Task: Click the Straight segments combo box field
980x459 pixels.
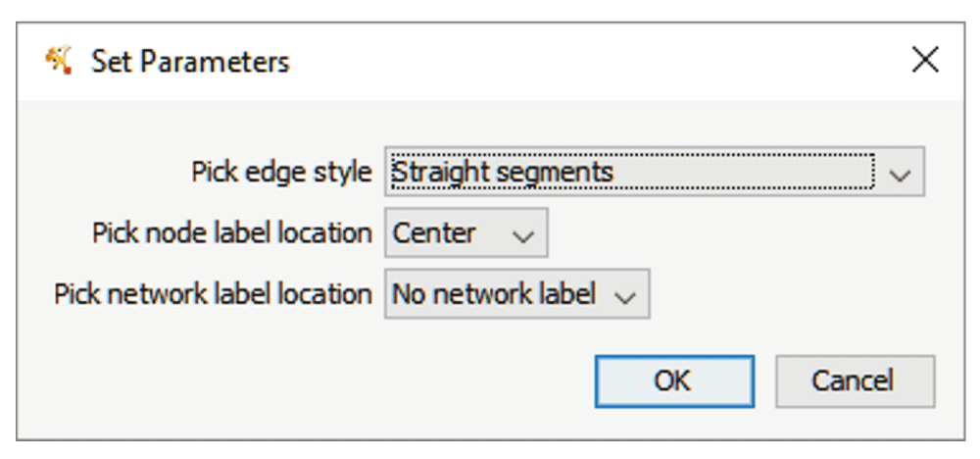Action: tap(655, 172)
